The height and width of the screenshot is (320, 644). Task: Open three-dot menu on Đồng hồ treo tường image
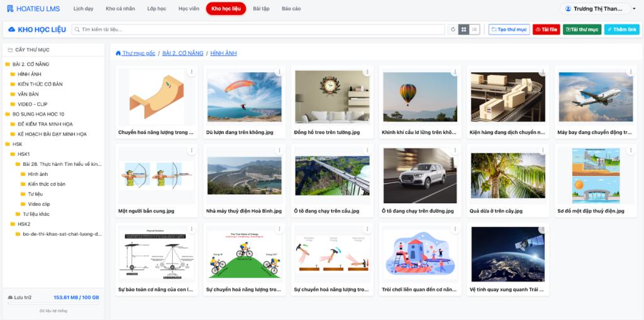tap(367, 72)
